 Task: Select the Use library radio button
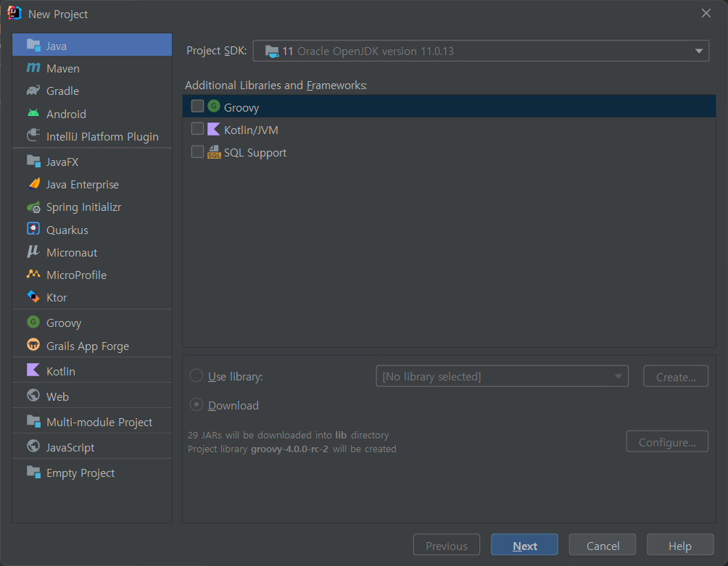click(197, 375)
